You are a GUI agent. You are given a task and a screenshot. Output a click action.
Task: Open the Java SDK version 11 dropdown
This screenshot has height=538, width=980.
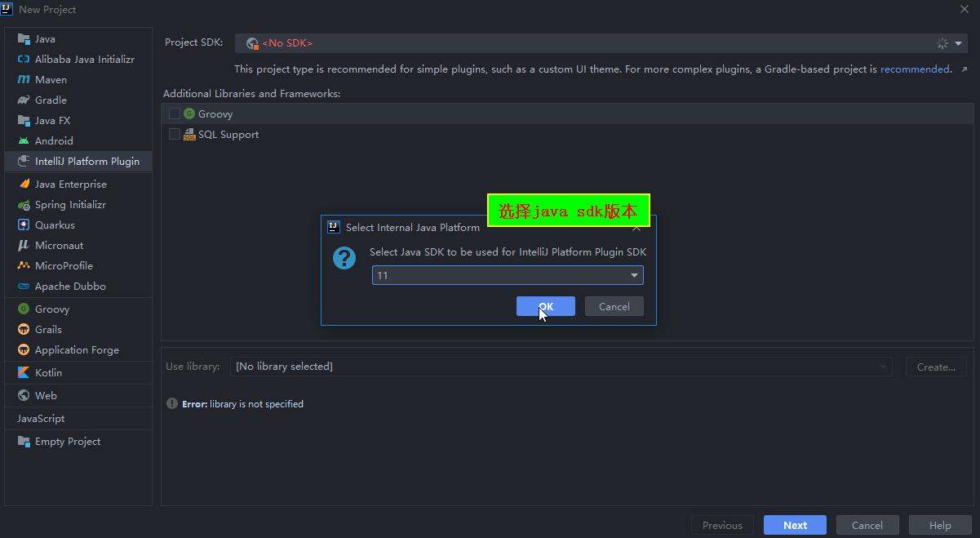coord(508,275)
